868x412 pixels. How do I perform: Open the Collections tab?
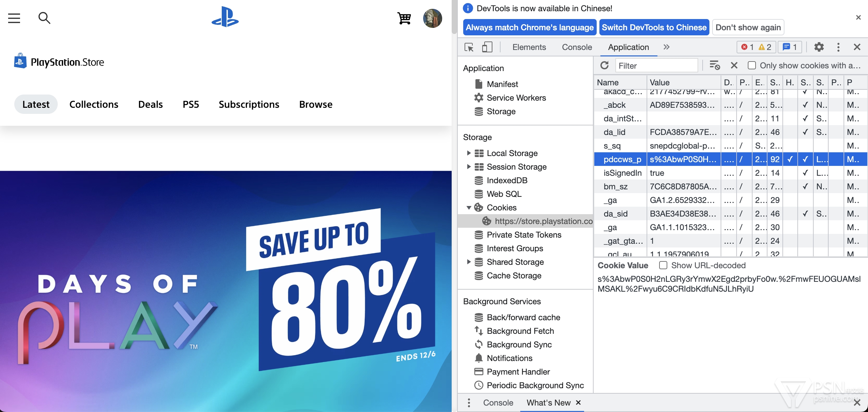(94, 104)
